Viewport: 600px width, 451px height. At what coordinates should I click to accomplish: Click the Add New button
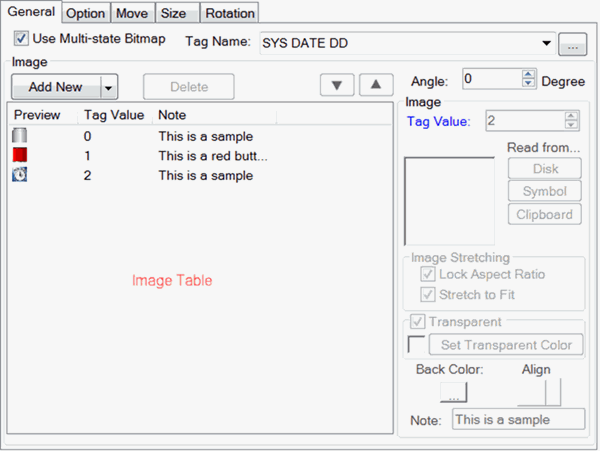[55, 87]
